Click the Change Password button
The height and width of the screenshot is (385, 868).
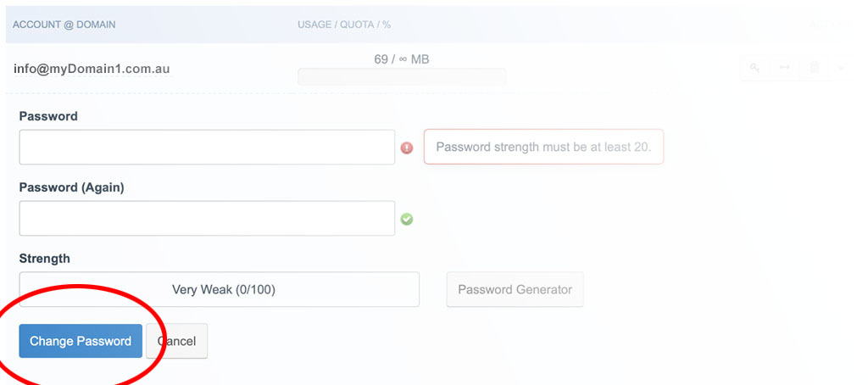coord(81,341)
